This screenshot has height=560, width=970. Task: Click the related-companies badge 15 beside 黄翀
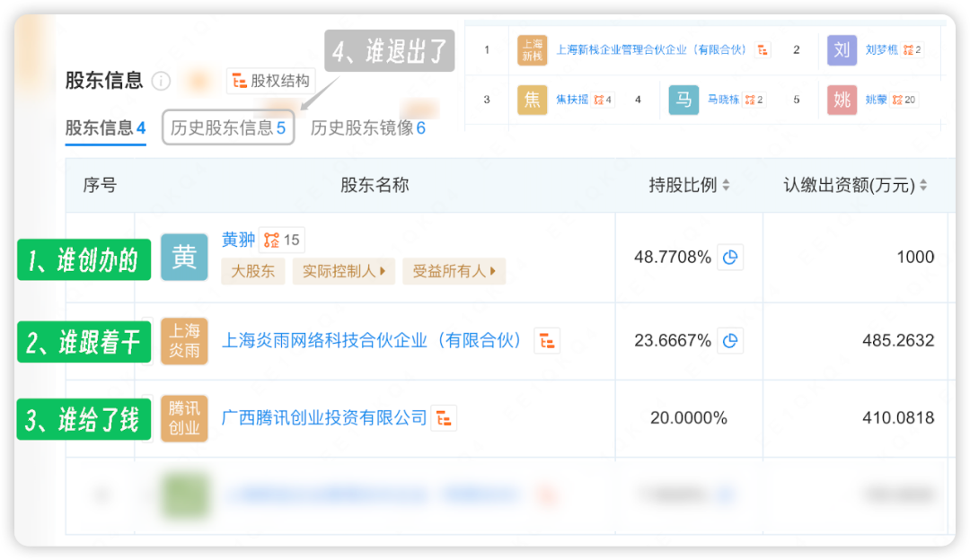pos(282,240)
